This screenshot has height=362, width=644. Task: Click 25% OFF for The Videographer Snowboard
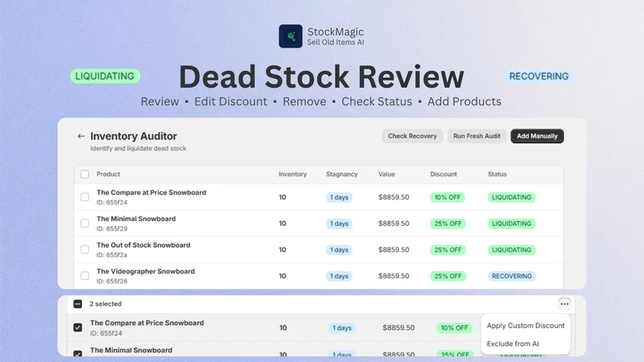(448, 276)
